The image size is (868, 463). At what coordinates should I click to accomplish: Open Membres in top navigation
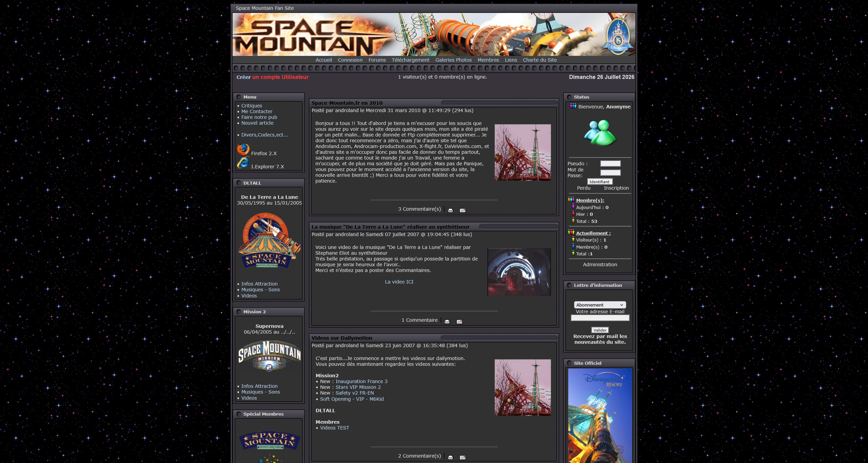point(488,60)
